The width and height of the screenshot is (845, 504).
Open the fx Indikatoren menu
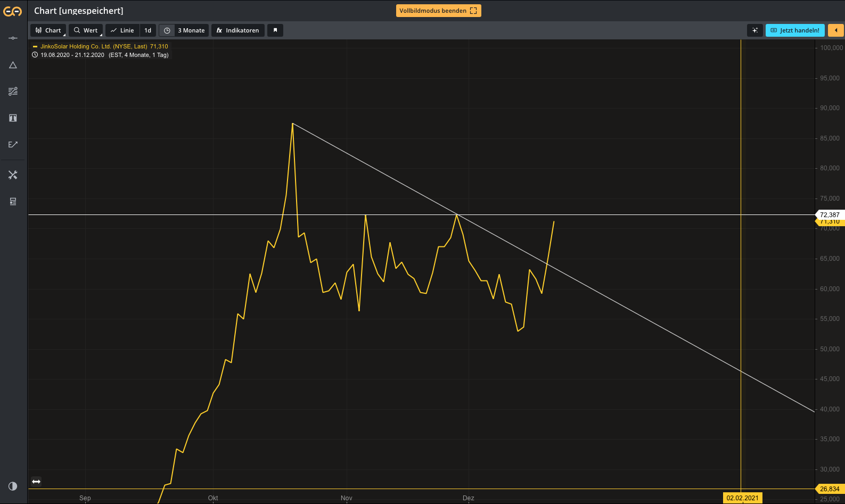coord(238,30)
